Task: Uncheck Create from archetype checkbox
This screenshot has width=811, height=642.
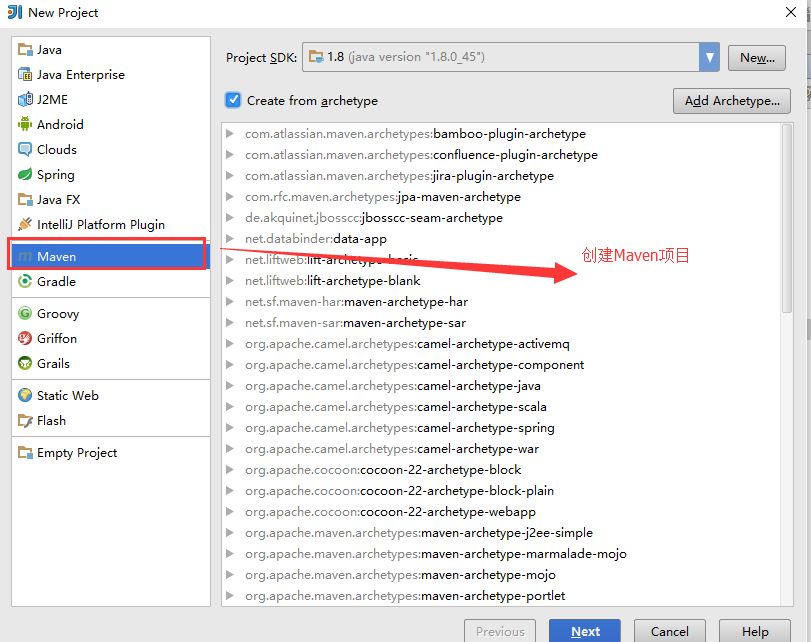Action: click(233, 100)
